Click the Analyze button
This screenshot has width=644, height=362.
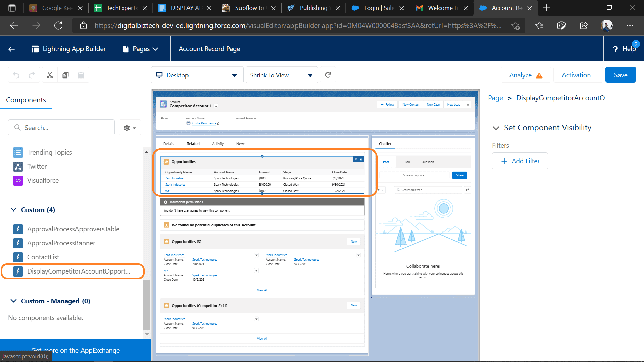(x=526, y=75)
